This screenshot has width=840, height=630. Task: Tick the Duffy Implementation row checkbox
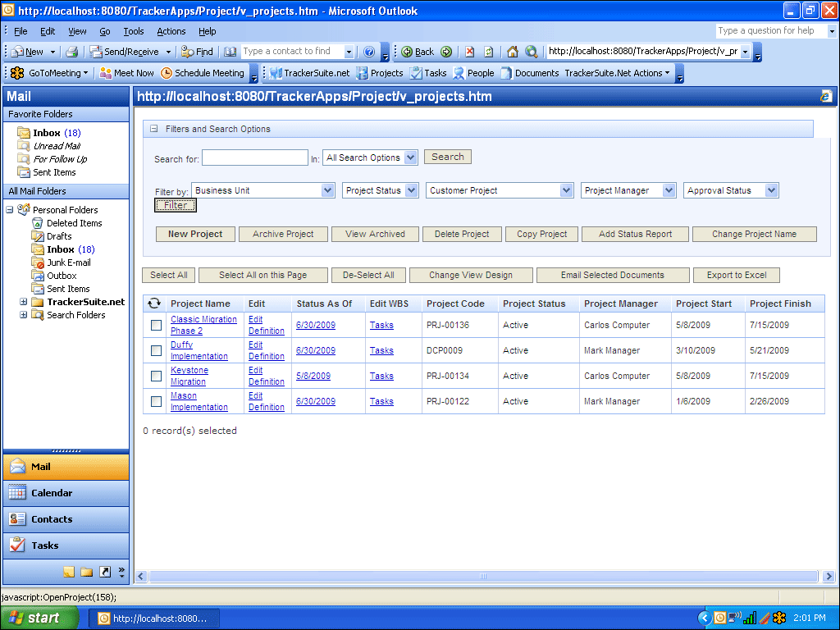coord(156,351)
